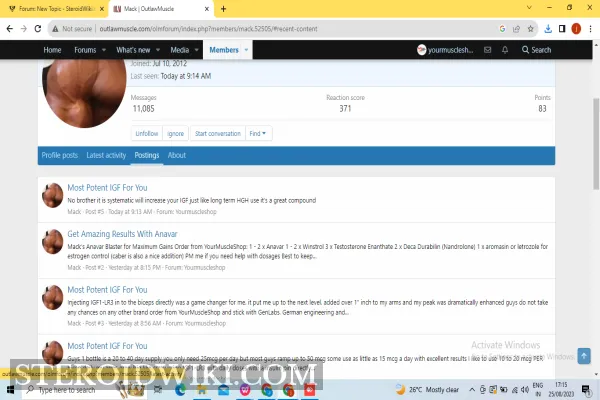Open the yourmusclesh... account menu
Screen dimensions: 600x400
pos(445,50)
